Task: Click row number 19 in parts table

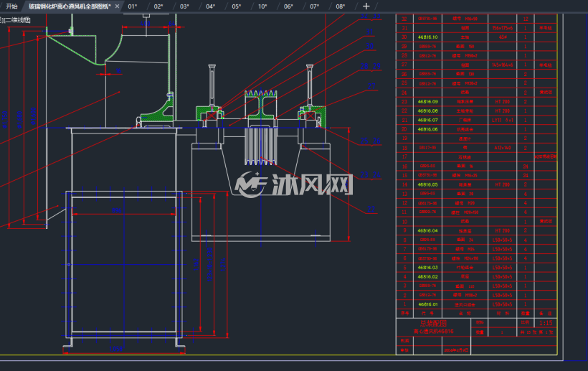Action: coord(404,138)
